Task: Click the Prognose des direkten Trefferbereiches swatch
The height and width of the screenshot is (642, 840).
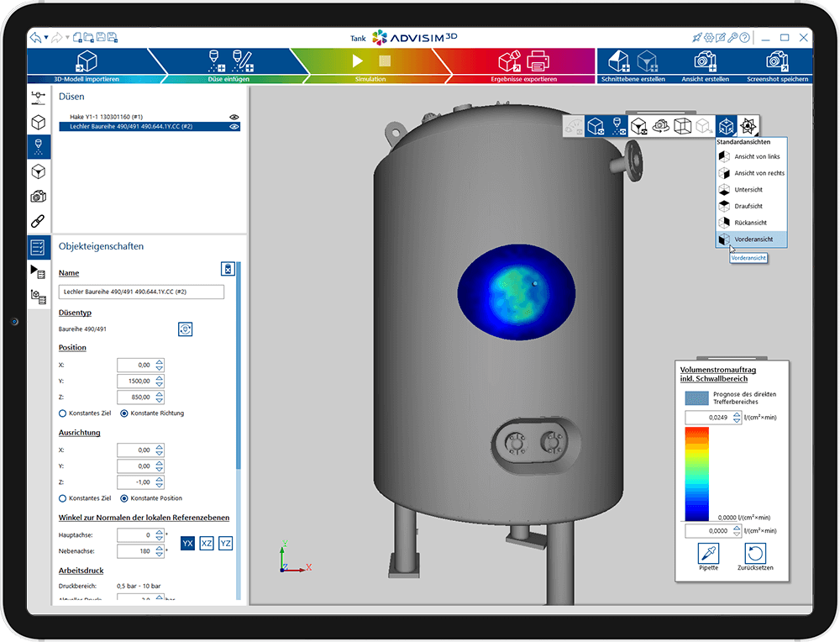Action: (696, 397)
